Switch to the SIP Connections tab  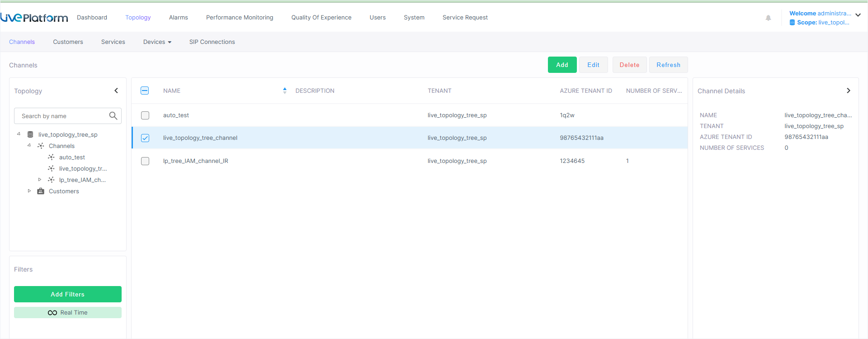(212, 42)
